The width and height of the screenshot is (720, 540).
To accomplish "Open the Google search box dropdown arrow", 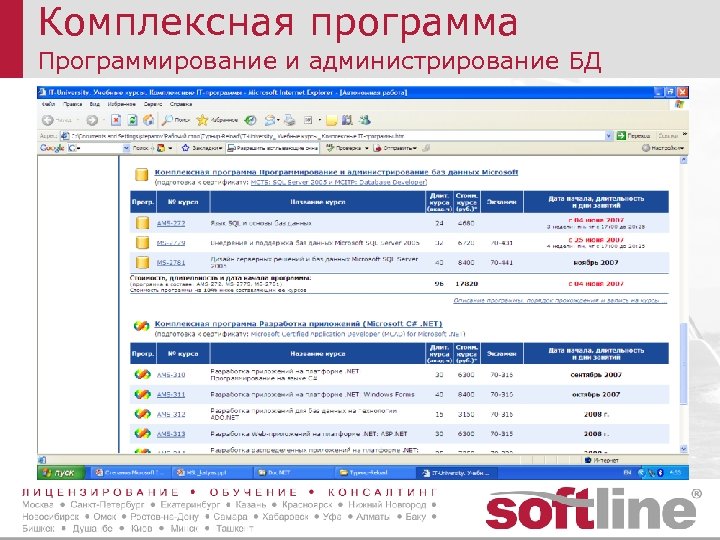I will (x=126, y=148).
